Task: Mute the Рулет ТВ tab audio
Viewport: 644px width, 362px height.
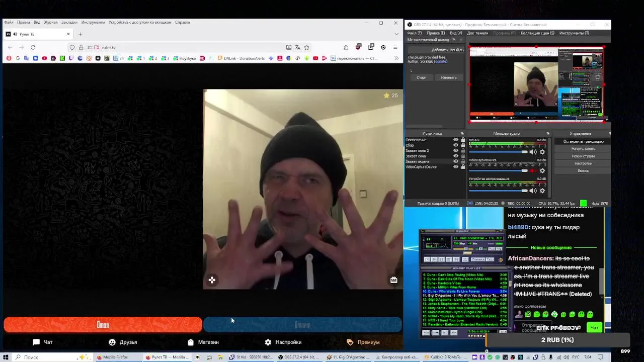Action: tap(15, 34)
